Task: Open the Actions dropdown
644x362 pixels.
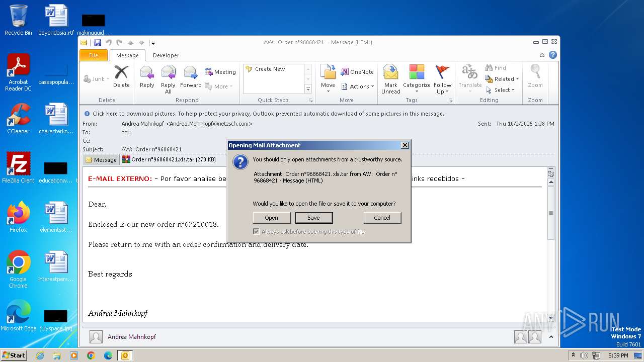Action: (358, 86)
